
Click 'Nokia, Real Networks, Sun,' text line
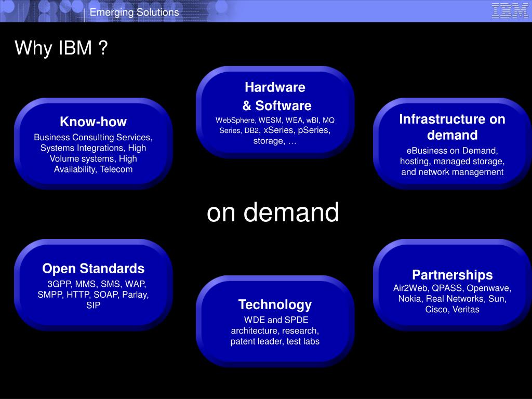click(453, 299)
